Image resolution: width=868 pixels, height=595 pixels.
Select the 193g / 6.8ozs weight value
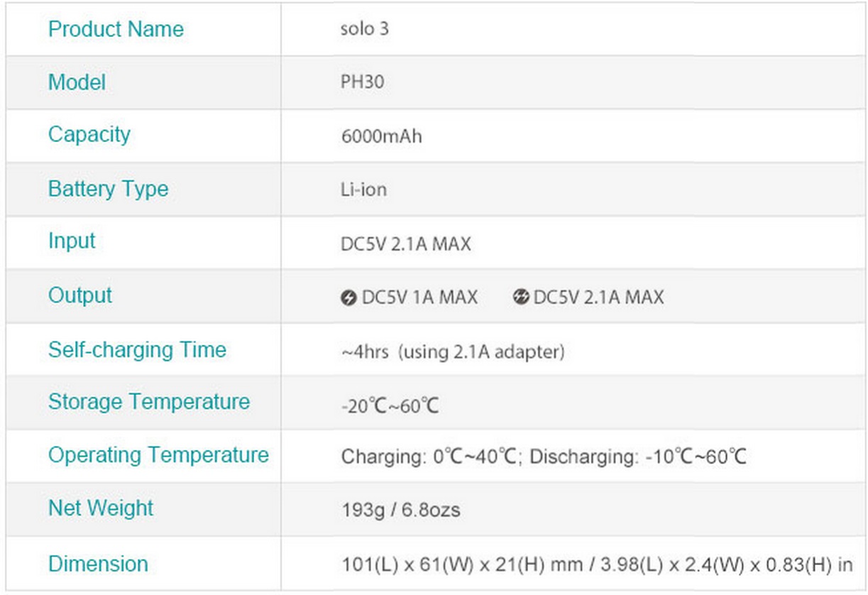pyautogui.click(x=401, y=510)
